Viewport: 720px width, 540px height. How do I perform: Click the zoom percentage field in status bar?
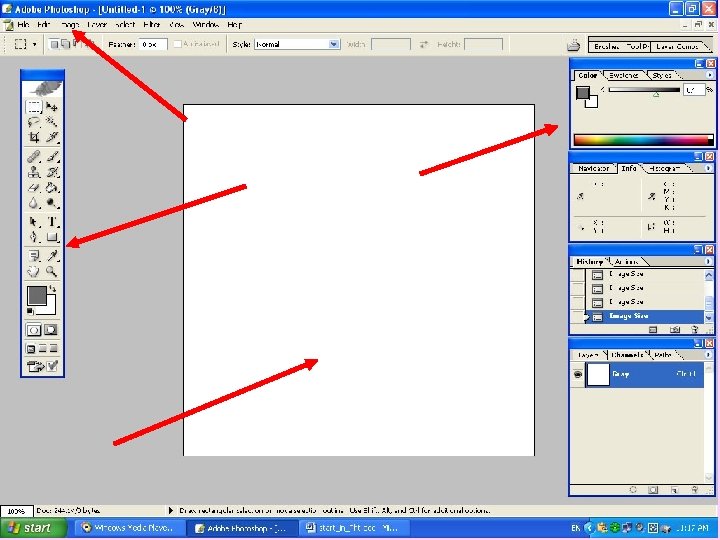(17, 511)
